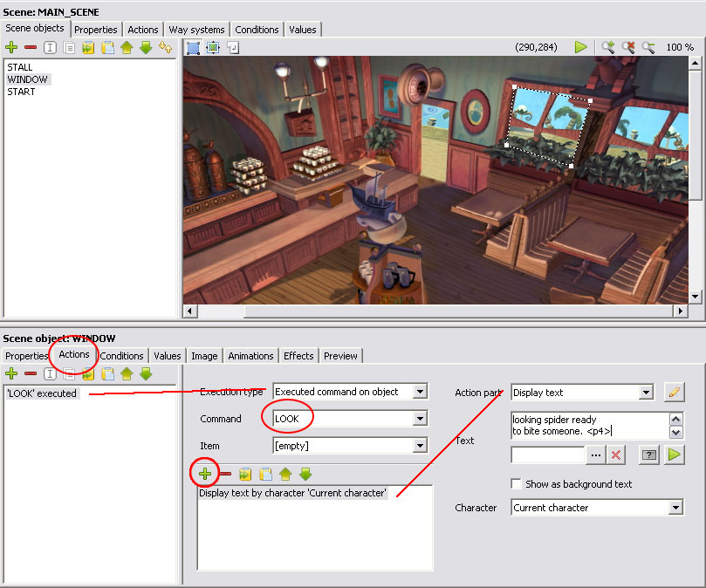Select the Display text by character action part
This screenshot has height=588, width=706.
pyautogui.click(x=292, y=493)
